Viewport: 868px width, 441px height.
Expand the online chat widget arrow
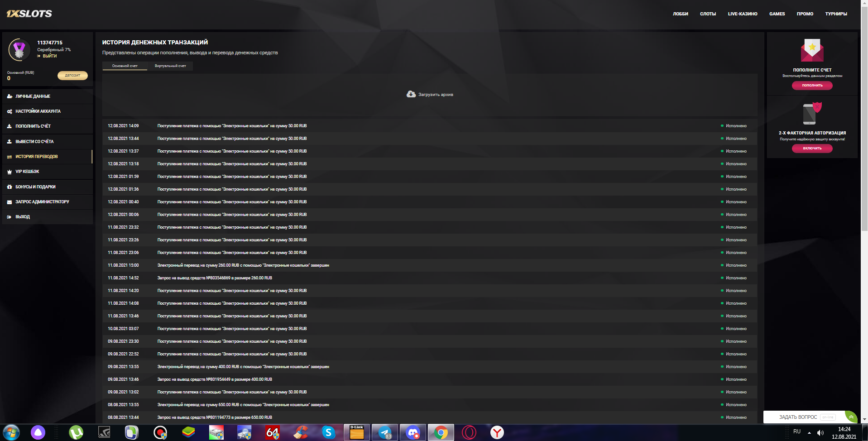click(851, 417)
